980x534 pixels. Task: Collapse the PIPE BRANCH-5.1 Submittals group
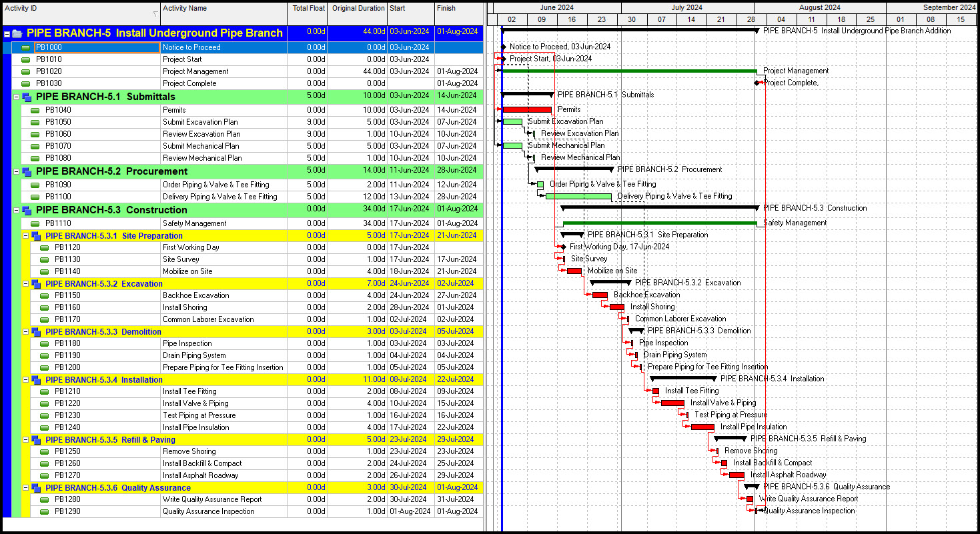[16, 97]
